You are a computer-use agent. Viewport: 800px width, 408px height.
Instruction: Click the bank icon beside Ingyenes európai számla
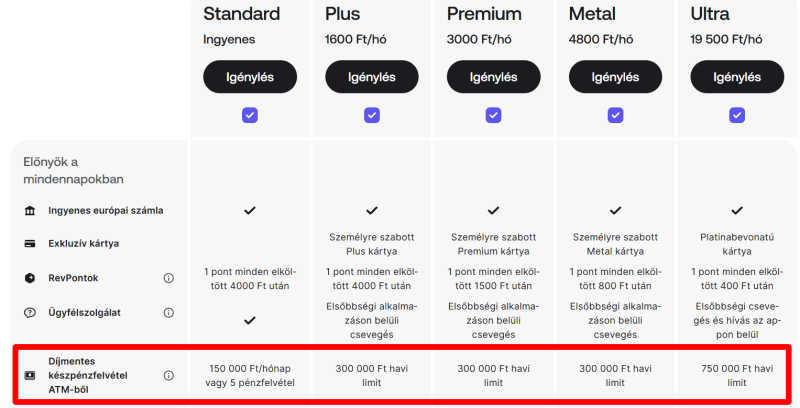tap(29, 211)
